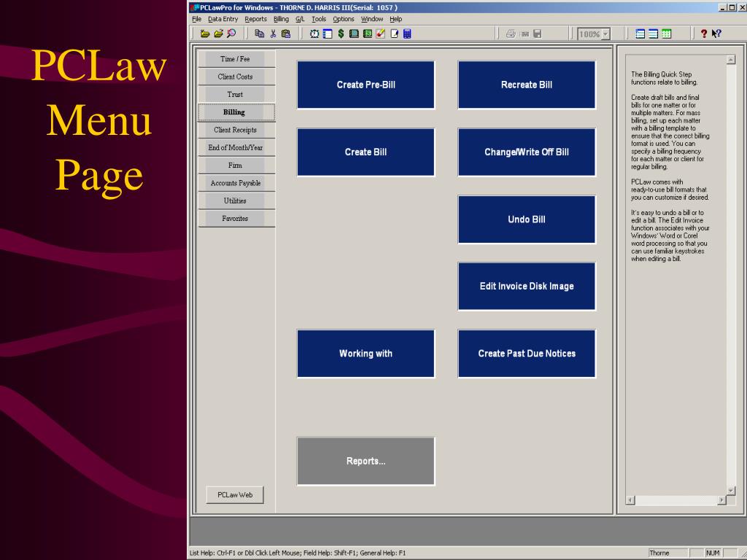Open the Tools menu
This screenshot has height=560, width=747.
(x=319, y=19)
